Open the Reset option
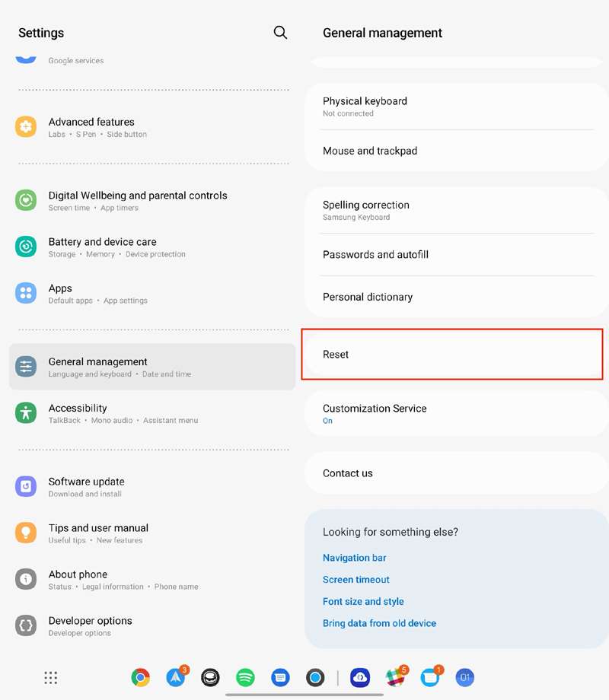Image resolution: width=609 pixels, height=700 pixels. (x=452, y=355)
